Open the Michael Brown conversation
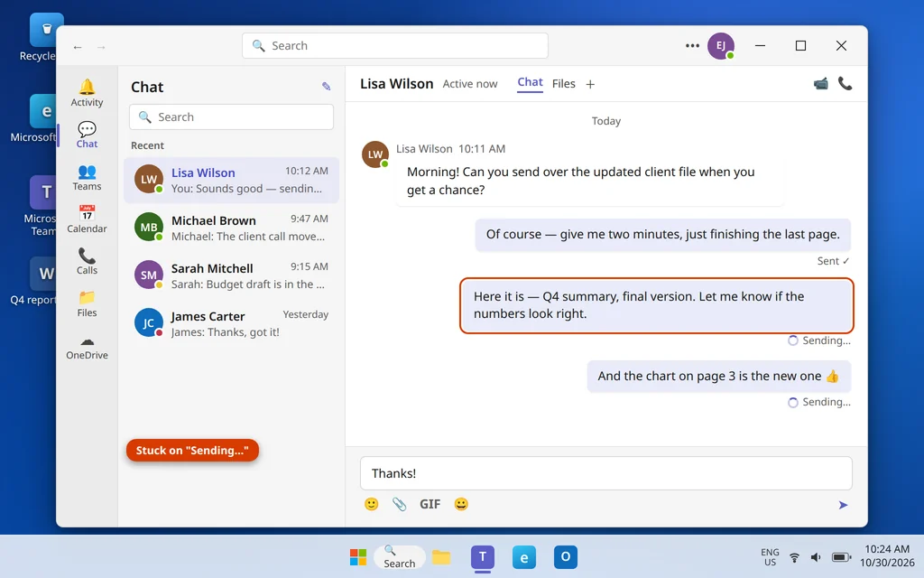This screenshot has height=578, width=924. click(x=232, y=228)
